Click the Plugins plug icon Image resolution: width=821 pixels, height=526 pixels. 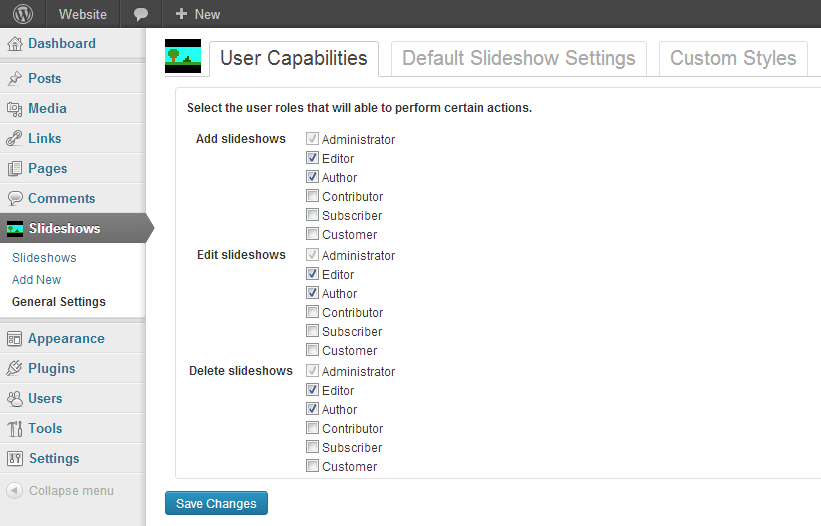(15, 369)
